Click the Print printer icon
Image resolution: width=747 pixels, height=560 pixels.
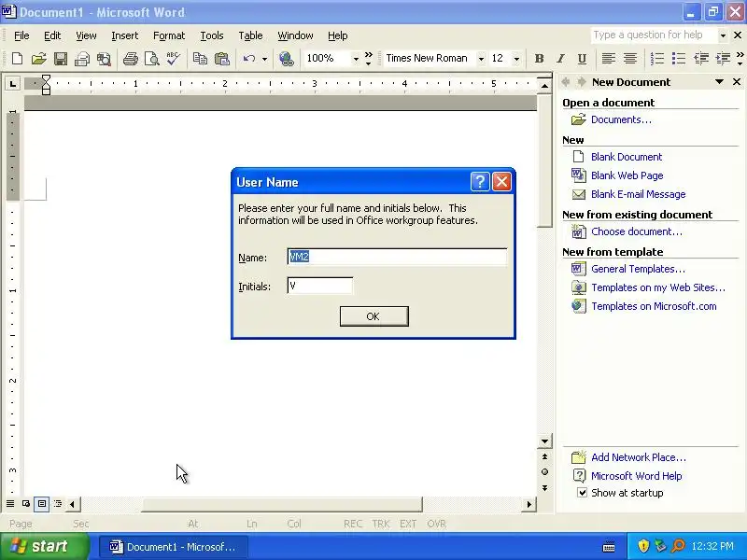click(130, 59)
